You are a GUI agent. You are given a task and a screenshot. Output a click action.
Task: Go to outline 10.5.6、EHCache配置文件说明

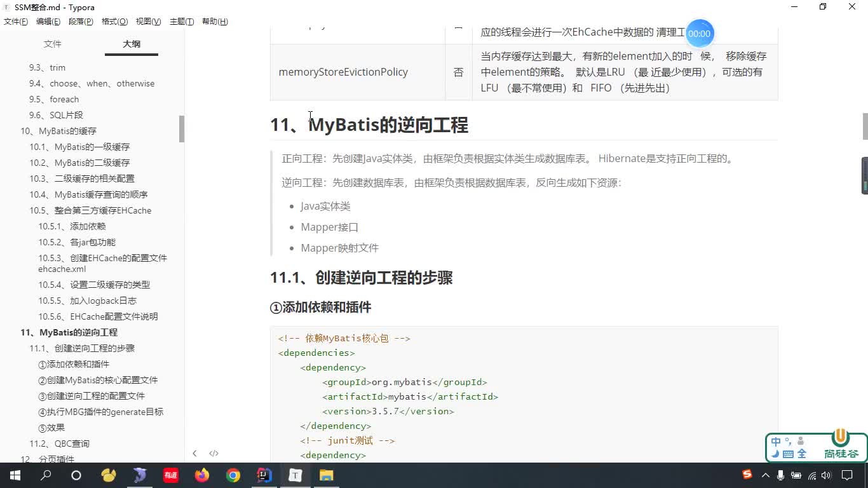(98, 316)
